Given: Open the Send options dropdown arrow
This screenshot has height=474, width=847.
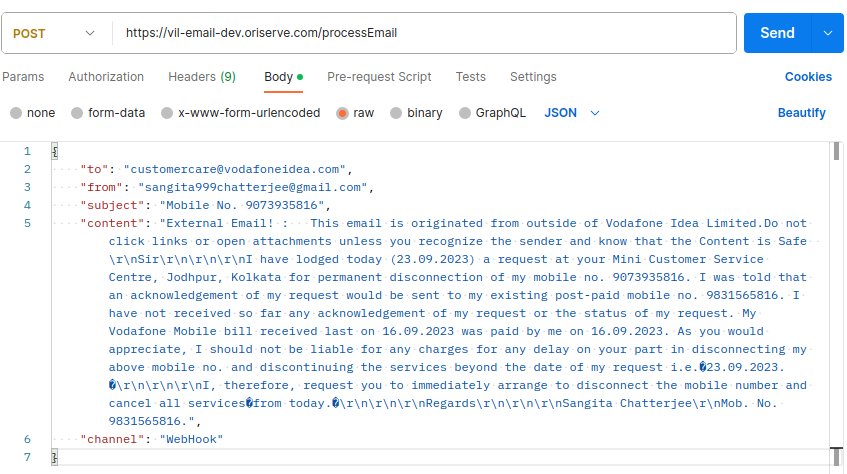Looking at the screenshot, I should (x=827, y=33).
